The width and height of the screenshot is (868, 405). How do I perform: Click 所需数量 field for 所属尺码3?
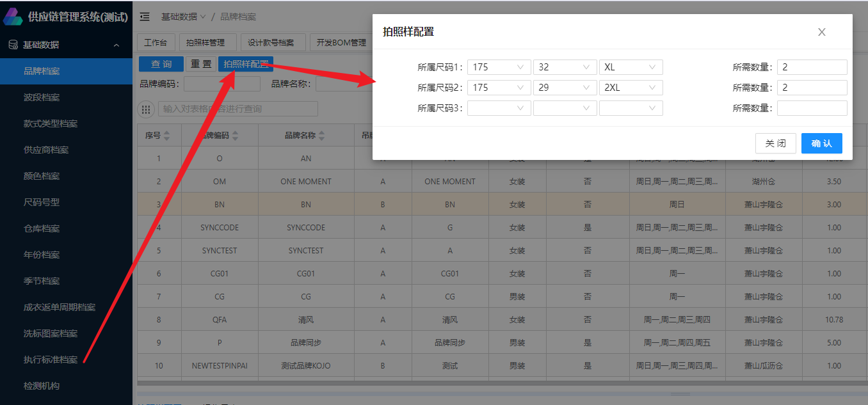(812, 108)
